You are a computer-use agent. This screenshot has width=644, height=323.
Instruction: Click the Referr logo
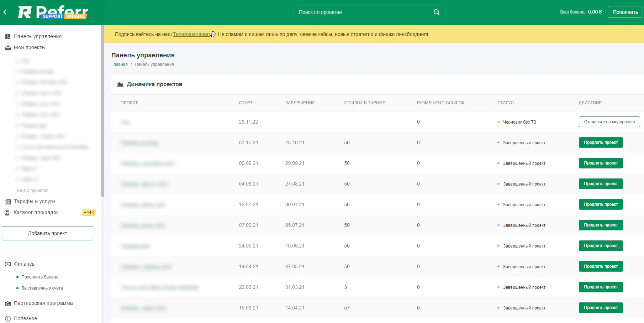click(53, 12)
